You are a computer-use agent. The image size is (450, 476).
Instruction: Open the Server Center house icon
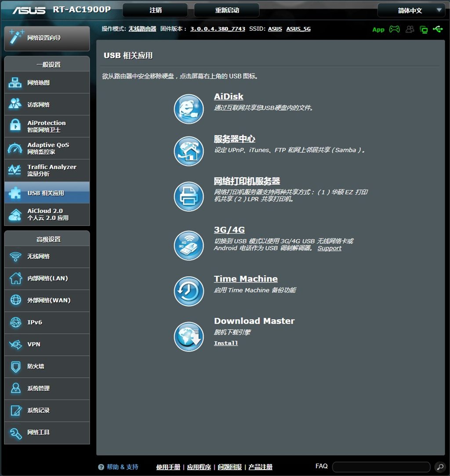pyautogui.click(x=189, y=151)
